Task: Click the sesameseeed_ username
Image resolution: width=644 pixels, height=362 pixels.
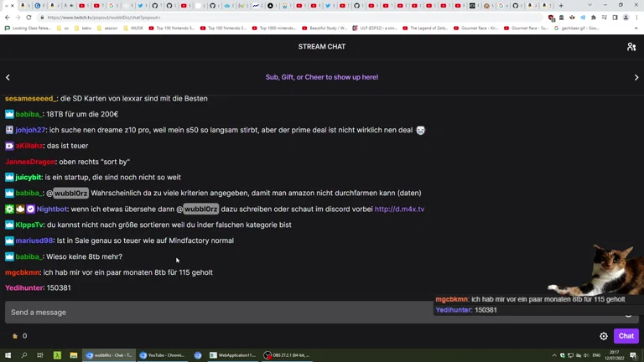Action: (31, 99)
